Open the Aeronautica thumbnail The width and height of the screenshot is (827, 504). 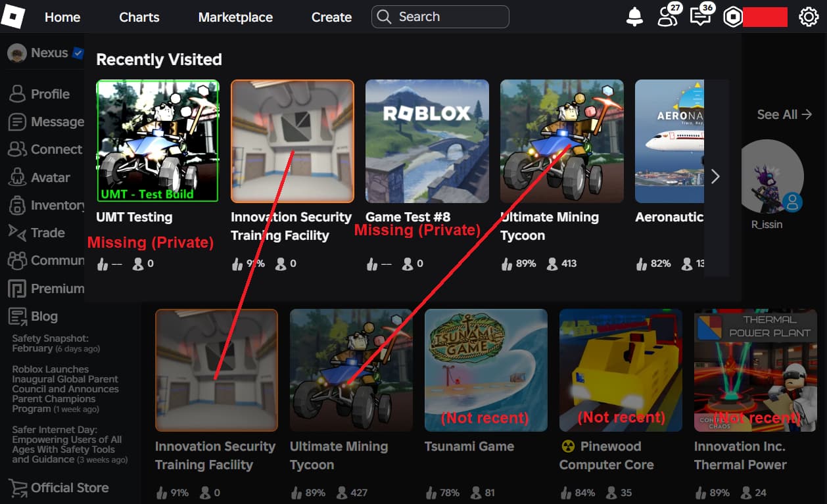pos(669,141)
